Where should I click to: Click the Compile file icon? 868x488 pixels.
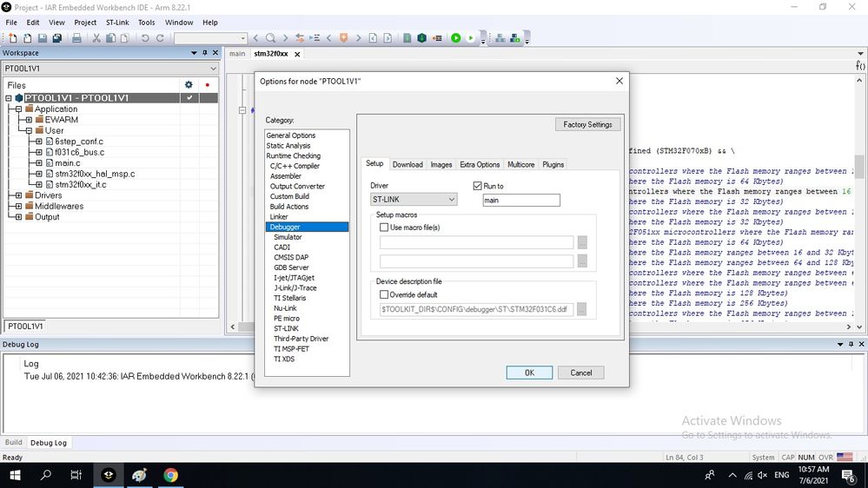tap(407, 38)
